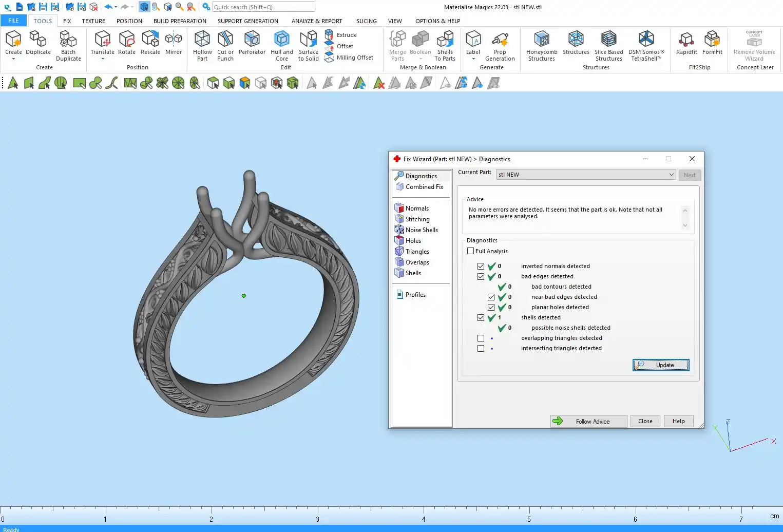The width and height of the screenshot is (783, 532).
Task: Click the Mirror tool icon
Action: pos(174,40)
